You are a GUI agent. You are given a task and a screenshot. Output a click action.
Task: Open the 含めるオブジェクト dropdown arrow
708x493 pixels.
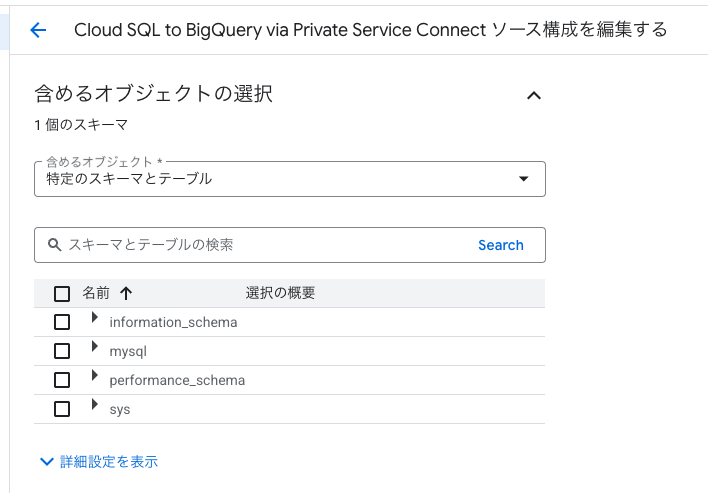[523, 179]
